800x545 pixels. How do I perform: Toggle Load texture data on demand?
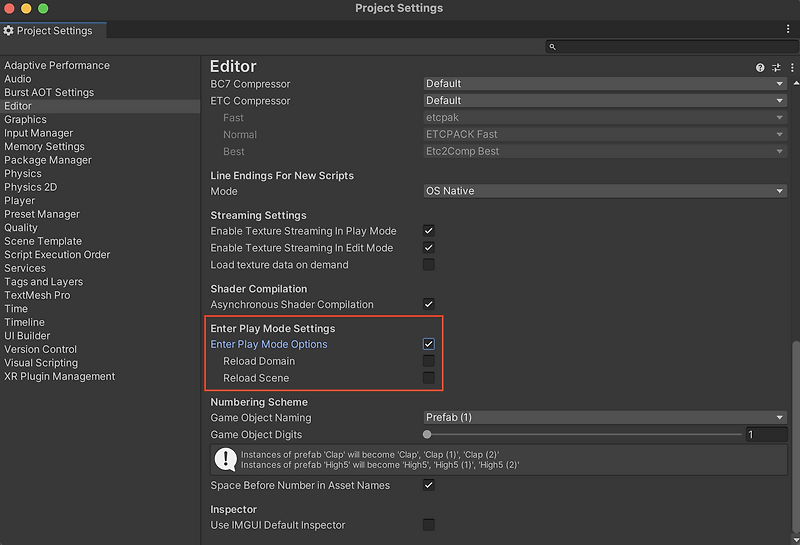pyautogui.click(x=428, y=265)
